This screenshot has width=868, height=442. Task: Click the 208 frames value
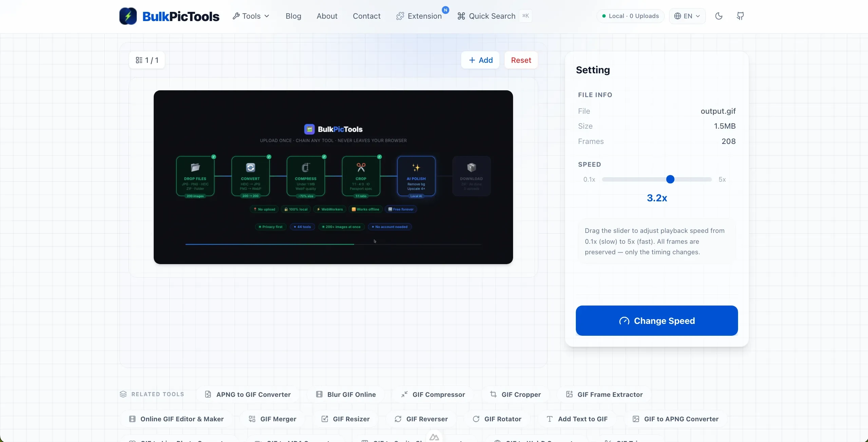pos(728,141)
